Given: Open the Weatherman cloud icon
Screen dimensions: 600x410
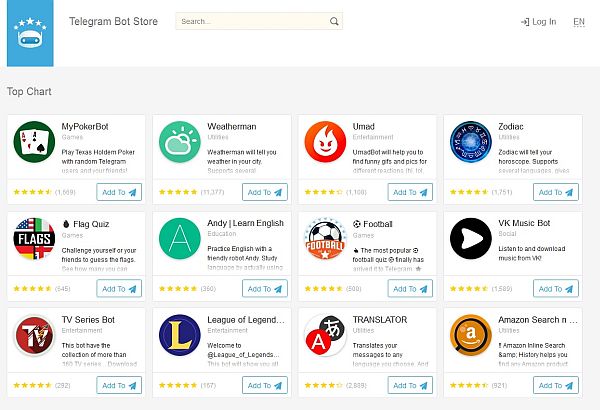Looking at the screenshot, I should 180,142.
